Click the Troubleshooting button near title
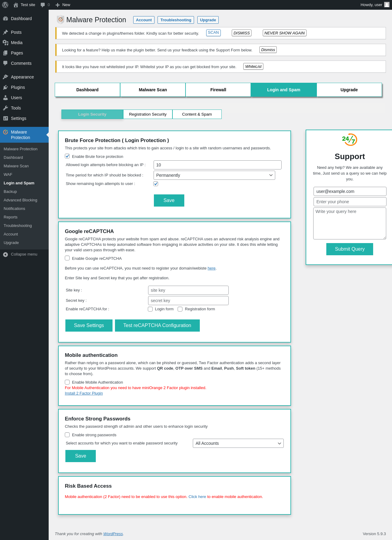 176,20
